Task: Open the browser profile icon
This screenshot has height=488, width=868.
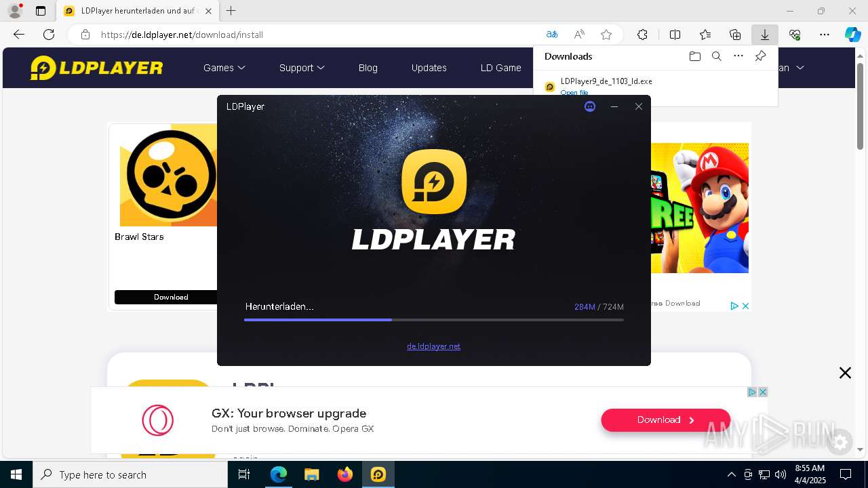Action: click(14, 11)
